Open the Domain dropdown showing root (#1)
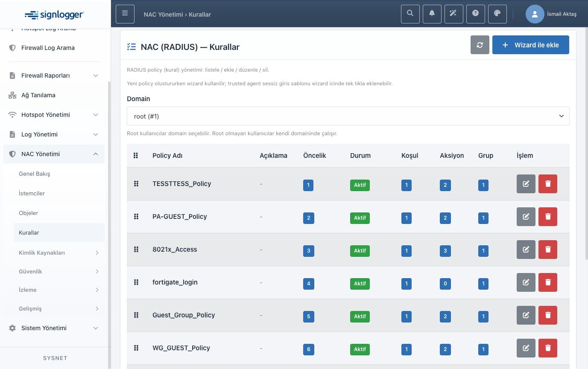The image size is (588, 369). (348, 116)
